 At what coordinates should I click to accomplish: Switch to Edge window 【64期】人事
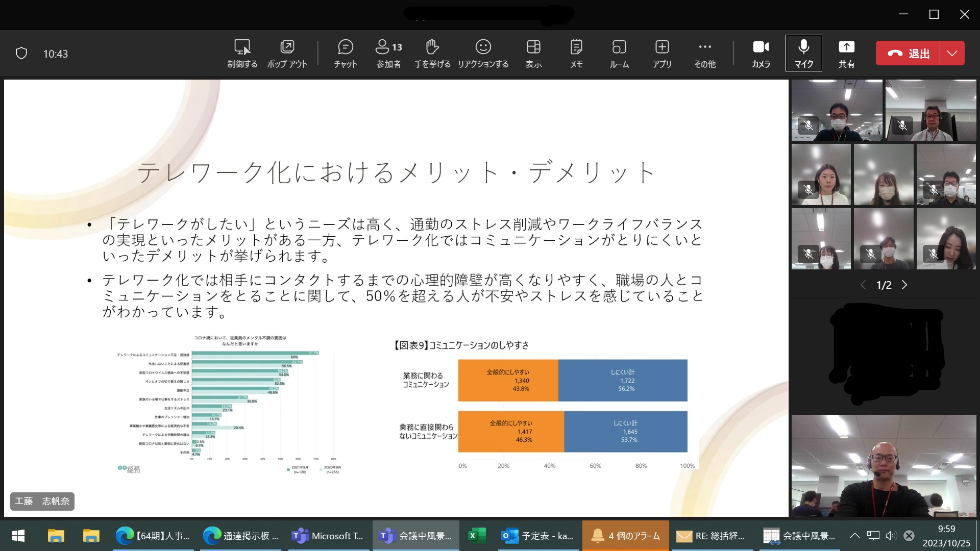(x=153, y=536)
